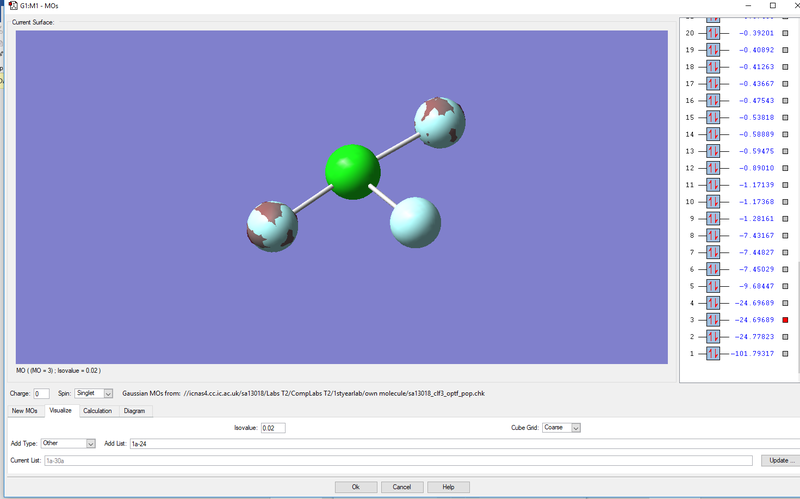Select orbital 2 occupancy box
The width and height of the screenshot is (800, 499).
[713, 337]
